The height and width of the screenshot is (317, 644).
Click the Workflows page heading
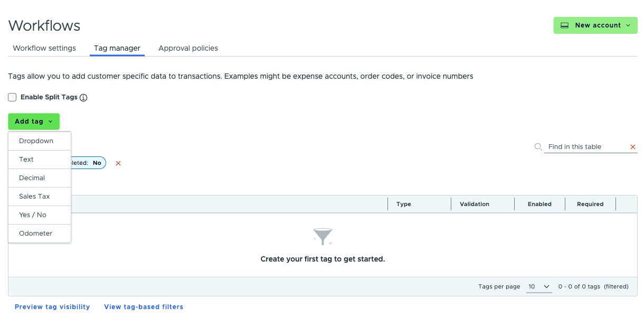pyautogui.click(x=44, y=25)
